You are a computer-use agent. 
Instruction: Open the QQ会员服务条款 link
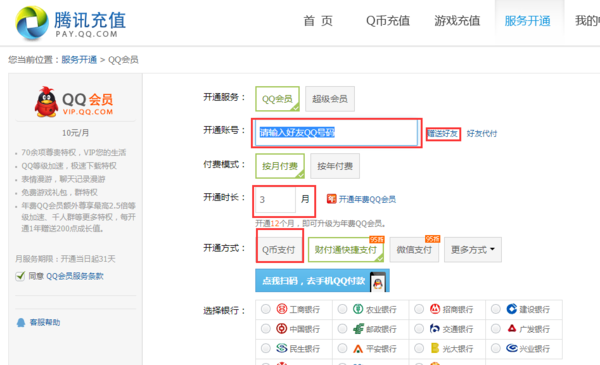tap(75, 276)
